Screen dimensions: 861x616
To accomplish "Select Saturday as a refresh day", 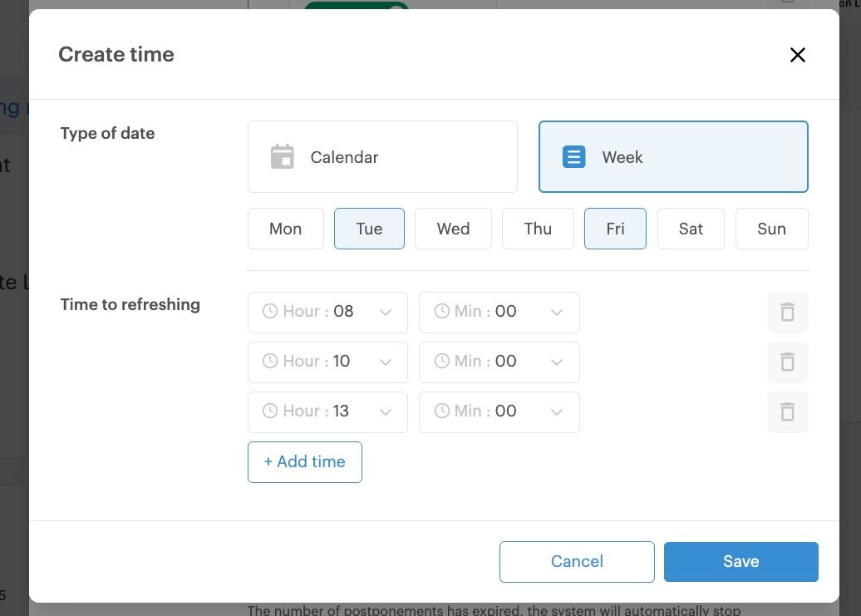I will coord(691,229).
